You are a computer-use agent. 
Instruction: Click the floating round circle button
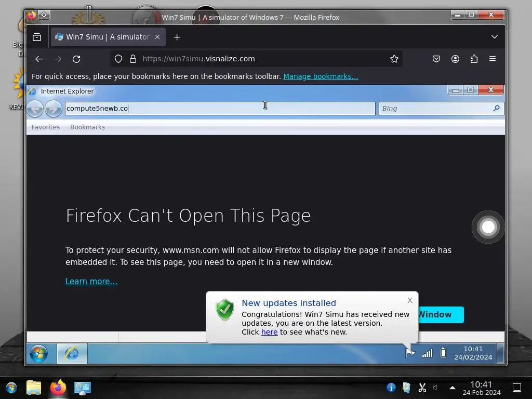tap(488, 227)
